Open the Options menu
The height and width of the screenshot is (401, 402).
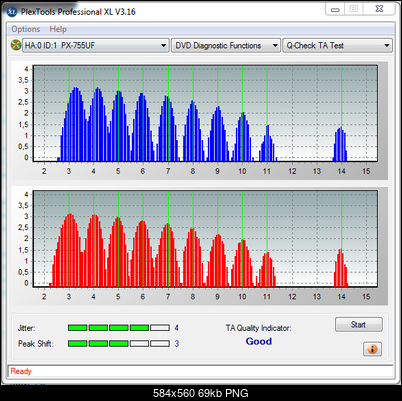click(x=26, y=29)
